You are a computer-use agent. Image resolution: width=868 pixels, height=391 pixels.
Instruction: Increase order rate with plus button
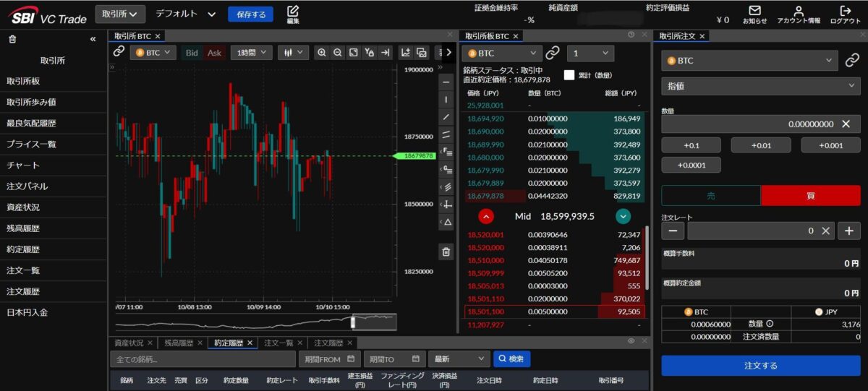click(x=848, y=231)
